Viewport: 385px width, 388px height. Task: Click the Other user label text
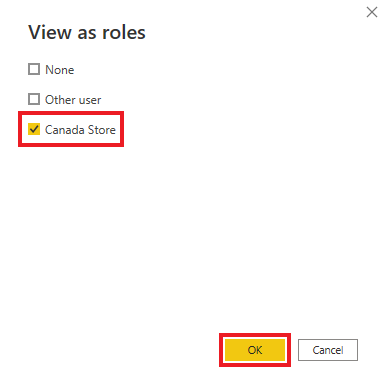(x=73, y=100)
